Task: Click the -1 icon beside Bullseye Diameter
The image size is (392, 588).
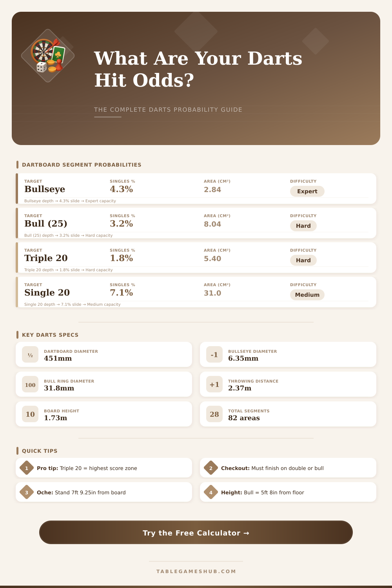Action: pyautogui.click(x=214, y=355)
